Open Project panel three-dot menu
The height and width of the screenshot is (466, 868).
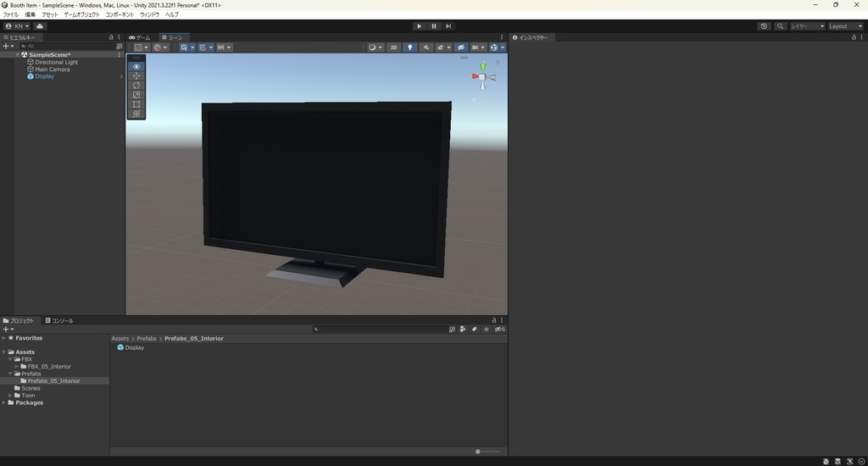(502, 320)
